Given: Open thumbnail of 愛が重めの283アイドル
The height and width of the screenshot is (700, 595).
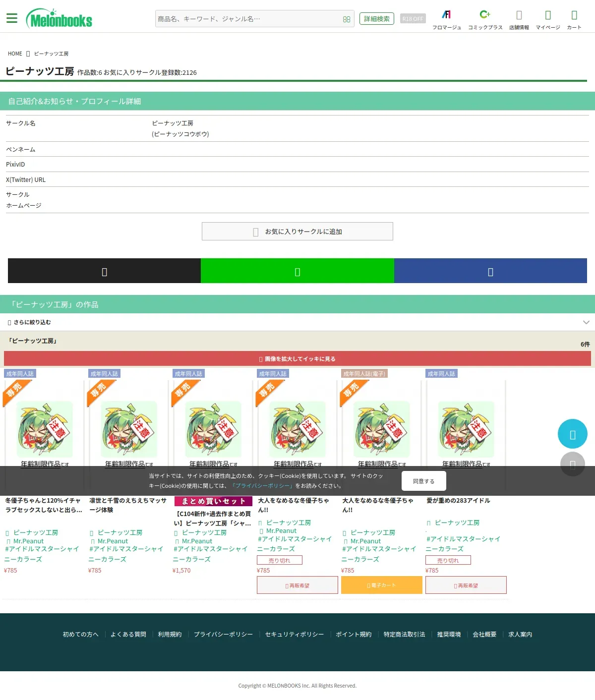Looking at the screenshot, I should tap(466, 429).
